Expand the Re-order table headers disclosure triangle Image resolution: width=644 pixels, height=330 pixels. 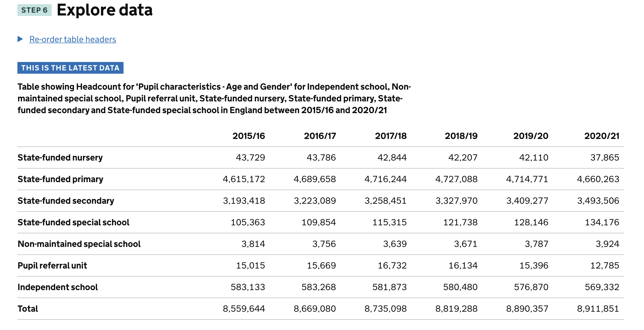[20, 39]
